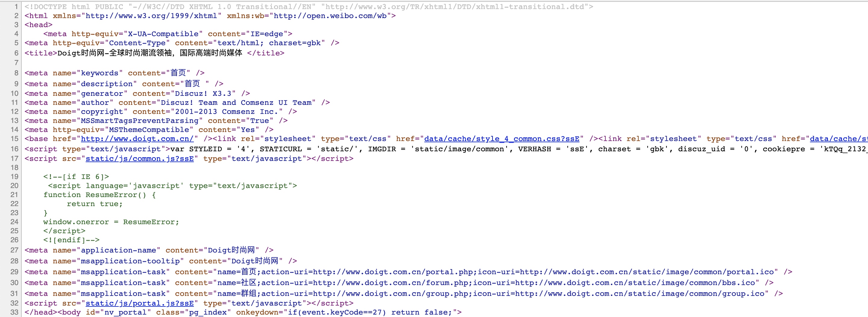The image size is (868, 317).
Task: Open the http://www.doigt.com.cn/ base href link
Action: (x=137, y=139)
